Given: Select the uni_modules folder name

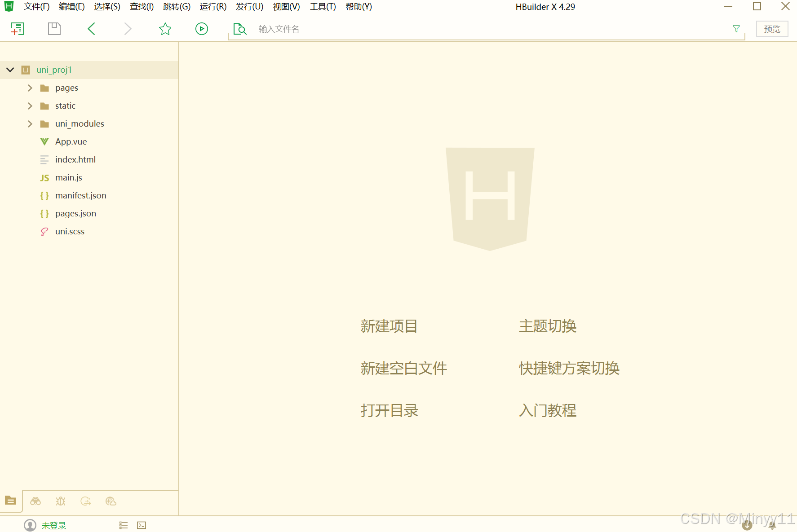Looking at the screenshot, I should click(x=80, y=124).
